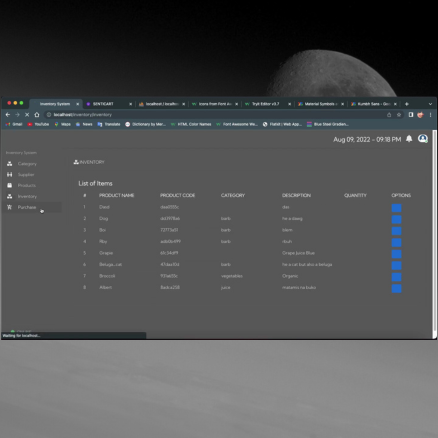438x438 pixels.
Task: Expand the tab search chevron in Chrome
Action: tap(430, 104)
